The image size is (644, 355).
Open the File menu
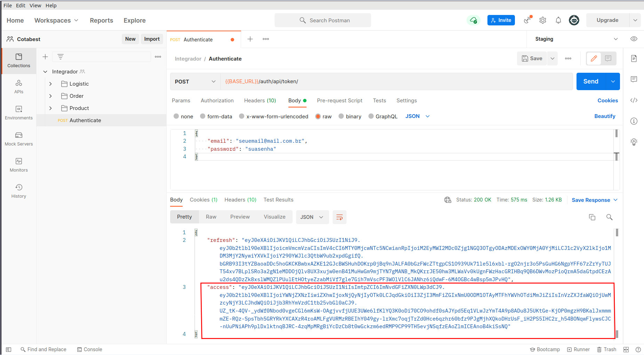pyautogui.click(x=8, y=5)
